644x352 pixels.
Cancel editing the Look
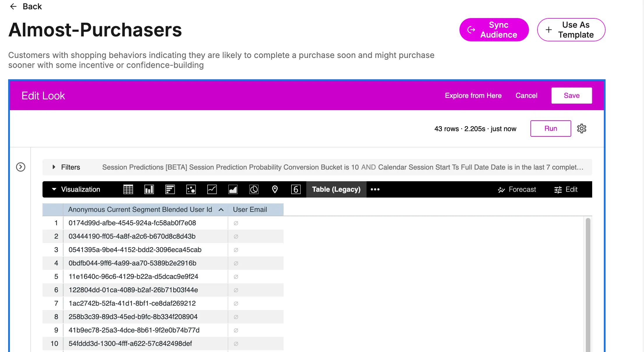[526, 96]
